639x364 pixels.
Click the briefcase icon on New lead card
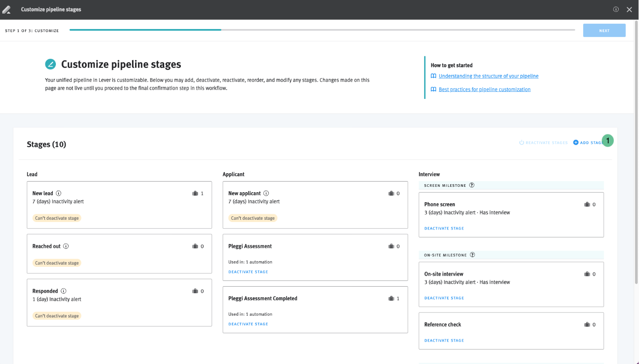click(x=195, y=193)
